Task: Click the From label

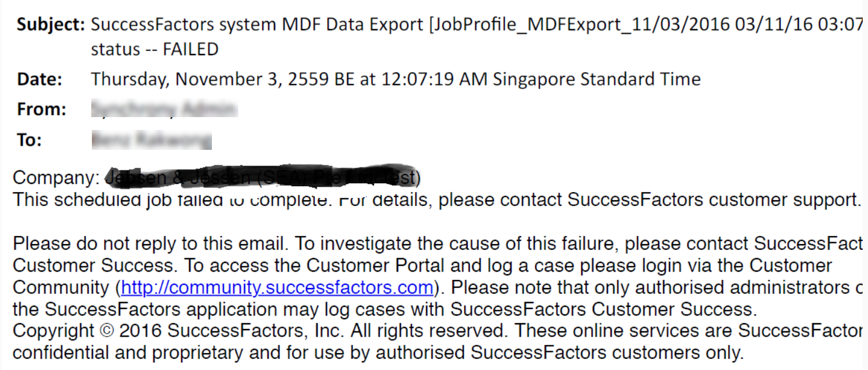Action: pos(42,109)
